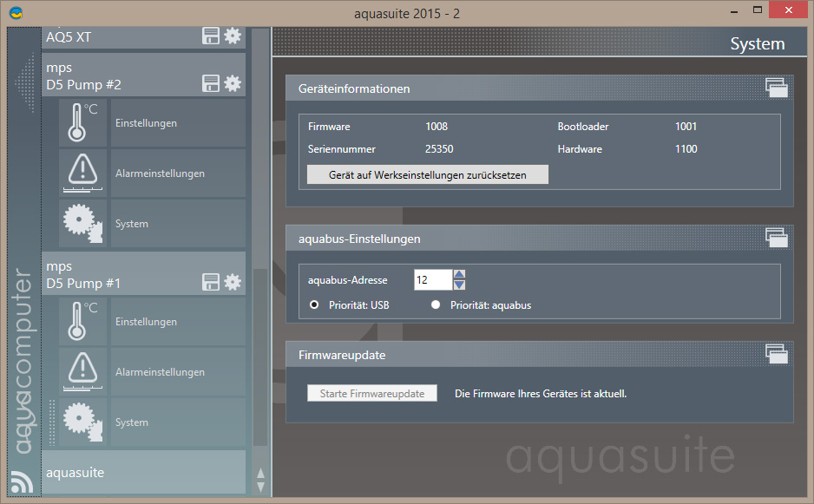Viewport: 814px width, 504px height.
Task: Click the aquabus-Adresse input field
Action: 433,280
